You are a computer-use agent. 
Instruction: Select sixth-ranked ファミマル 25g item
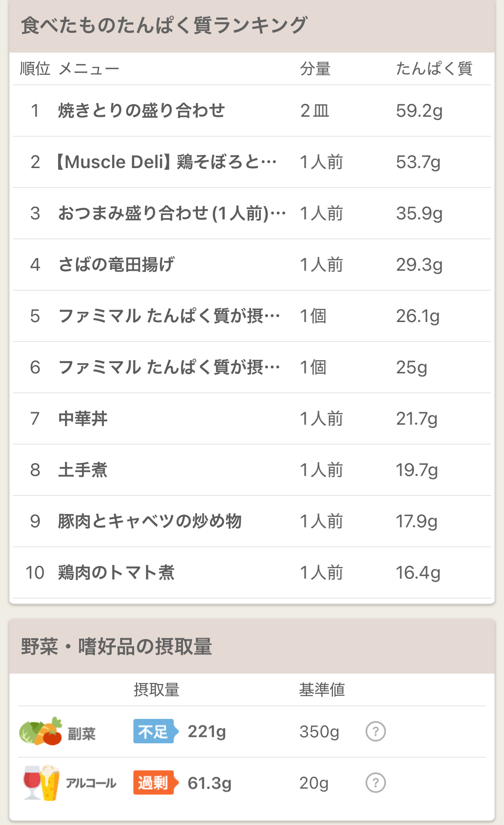tap(252, 367)
